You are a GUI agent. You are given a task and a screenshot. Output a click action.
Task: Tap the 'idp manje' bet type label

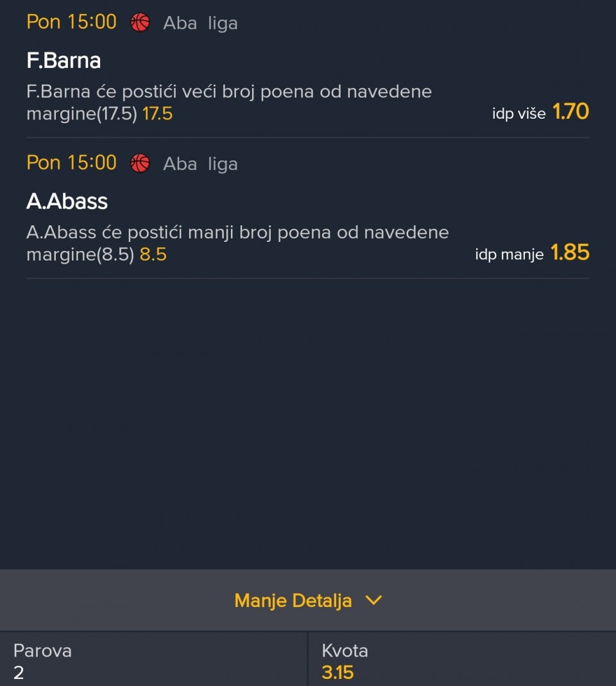[509, 255]
